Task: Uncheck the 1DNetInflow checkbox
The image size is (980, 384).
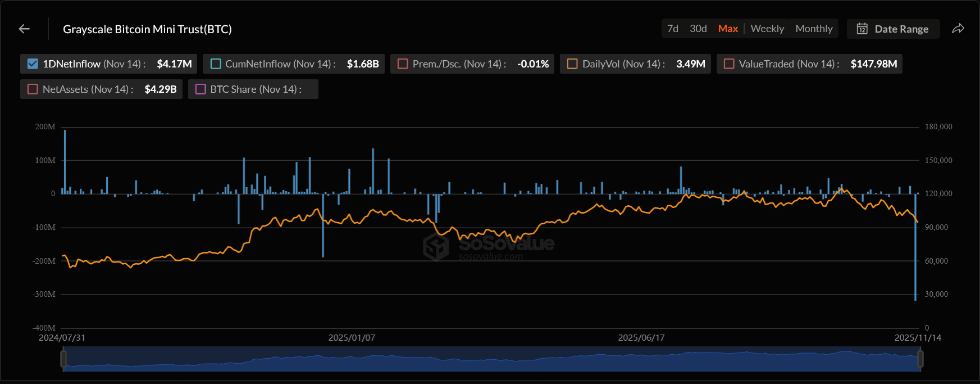Action: click(33, 64)
